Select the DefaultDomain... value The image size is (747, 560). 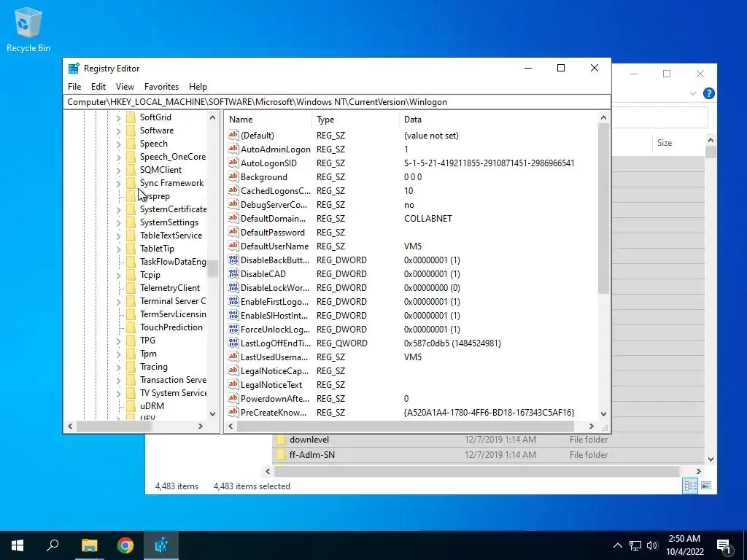click(x=273, y=219)
